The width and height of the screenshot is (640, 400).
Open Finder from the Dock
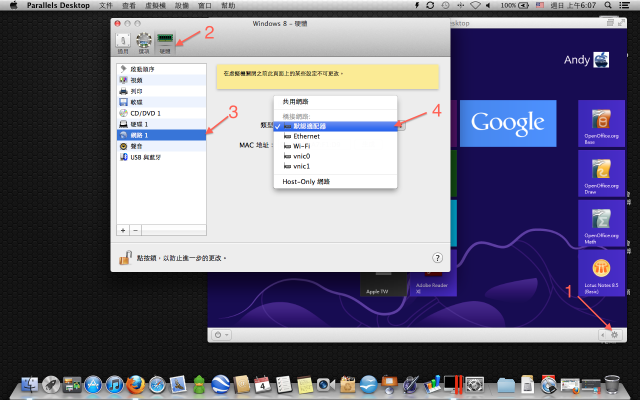point(29,384)
